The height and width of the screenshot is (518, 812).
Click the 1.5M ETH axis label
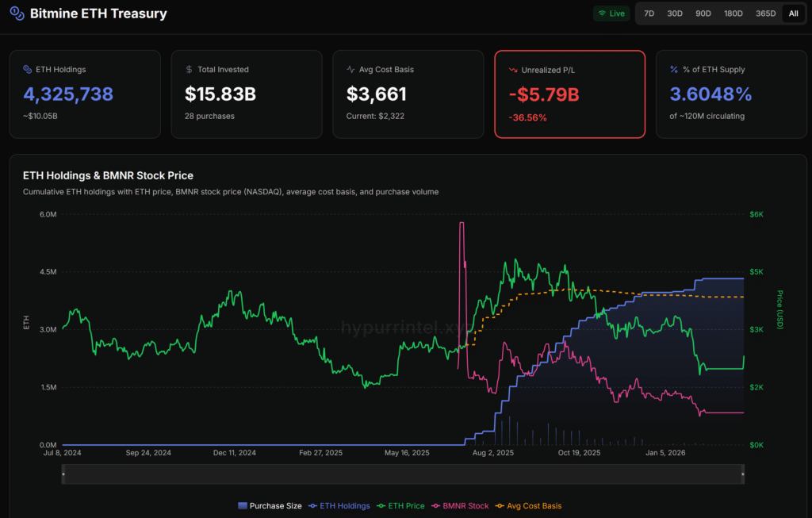tap(48, 387)
